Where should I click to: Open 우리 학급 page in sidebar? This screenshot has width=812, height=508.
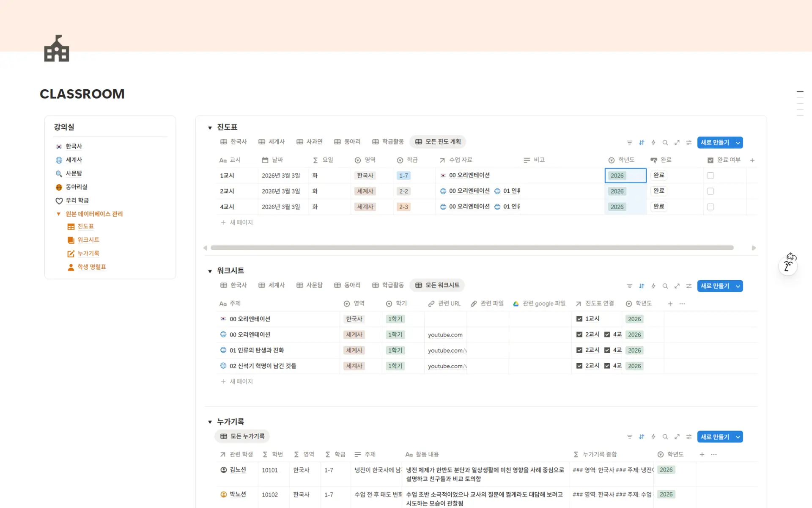click(x=77, y=200)
